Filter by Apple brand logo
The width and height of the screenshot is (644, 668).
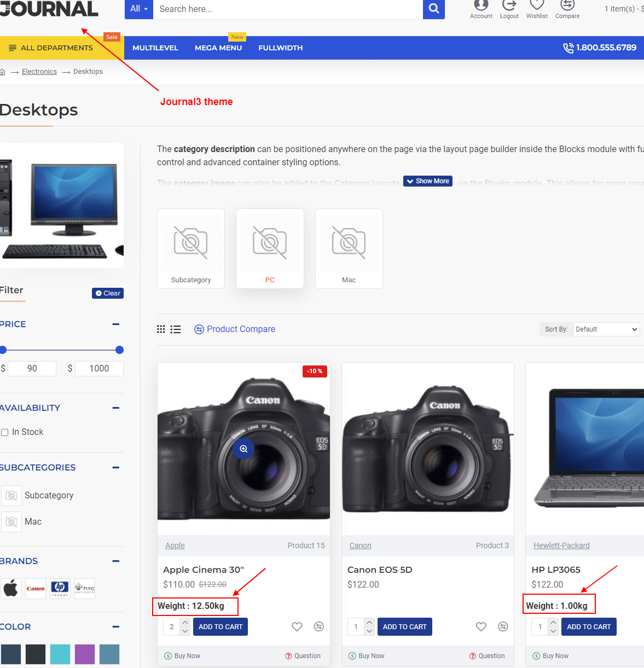[x=11, y=589]
